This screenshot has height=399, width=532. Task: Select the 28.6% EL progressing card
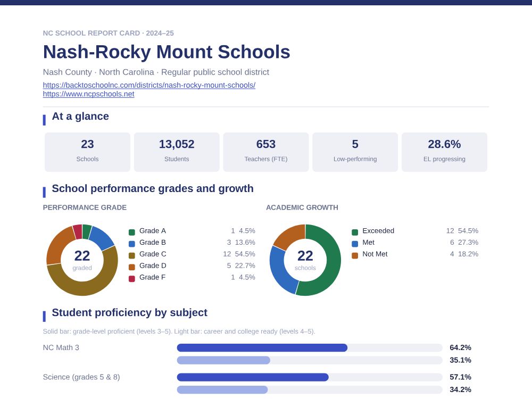point(444,152)
